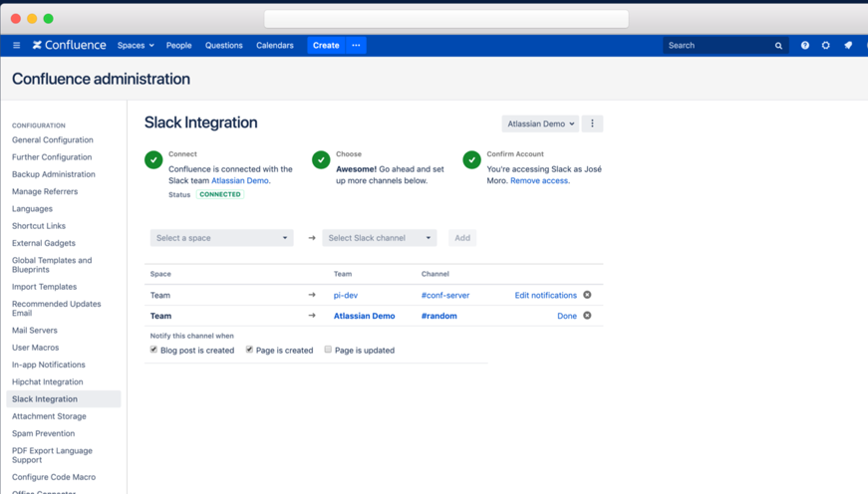Go to Calendars in the top navigation

pos(274,46)
